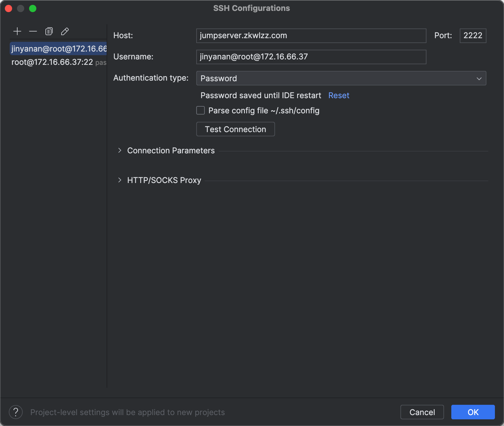The height and width of the screenshot is (426, 504).
Task: Edit the Host field value
Action: (311, 35)
